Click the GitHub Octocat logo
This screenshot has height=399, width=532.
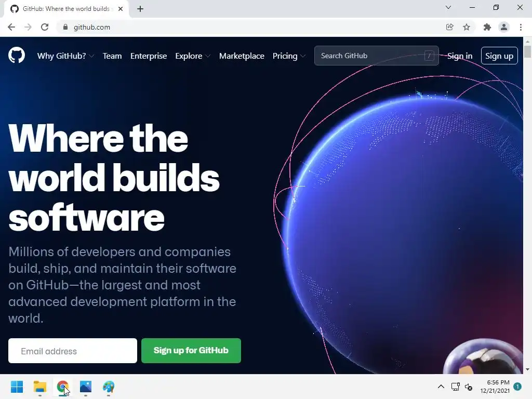[17, 55]
